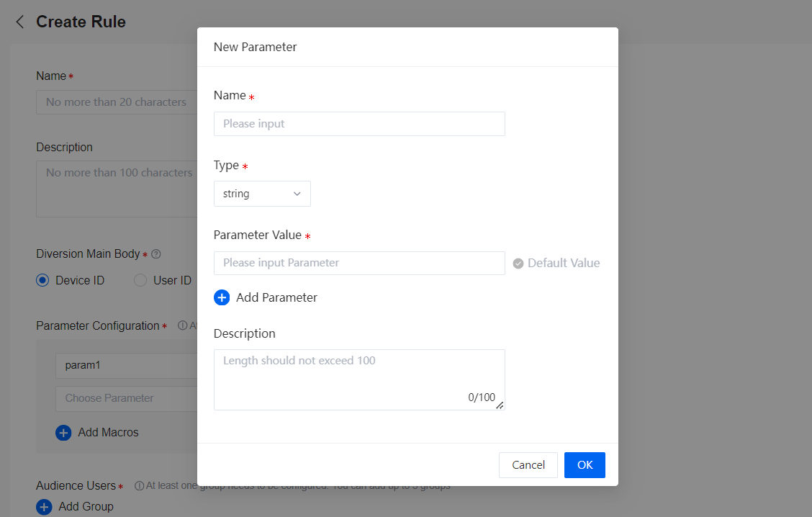812x517 pixels.
Task: Select the User ID radio button
Action: tap(140, 280)
